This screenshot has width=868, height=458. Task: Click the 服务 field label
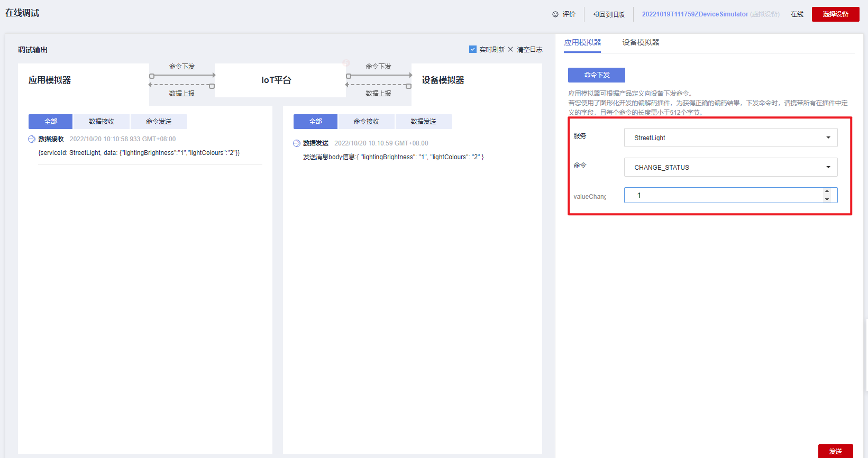(x=580, y=136)
